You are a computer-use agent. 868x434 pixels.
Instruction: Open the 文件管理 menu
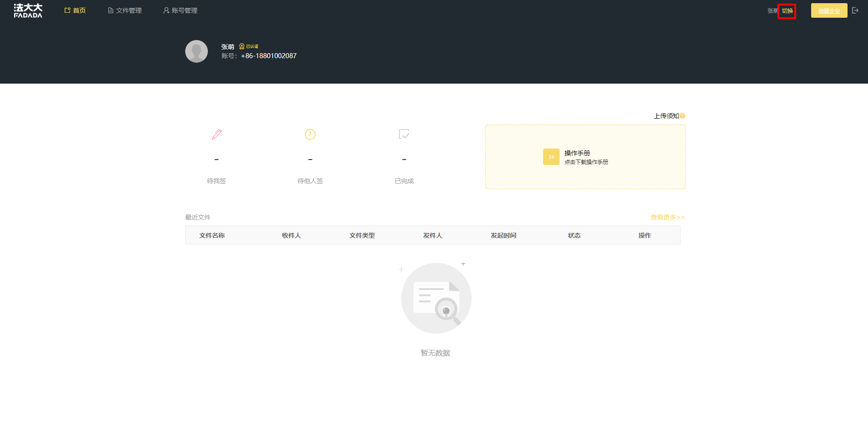[125, 10]
